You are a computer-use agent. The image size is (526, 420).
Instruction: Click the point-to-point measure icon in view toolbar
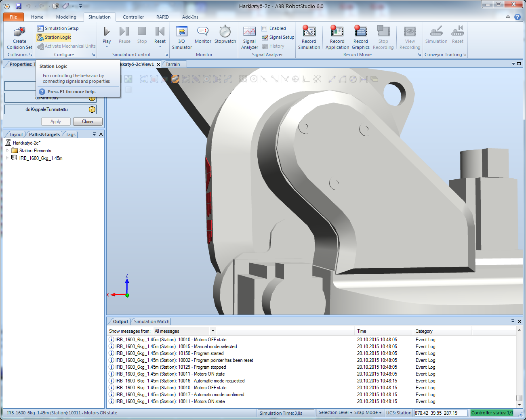coord(332,79)
